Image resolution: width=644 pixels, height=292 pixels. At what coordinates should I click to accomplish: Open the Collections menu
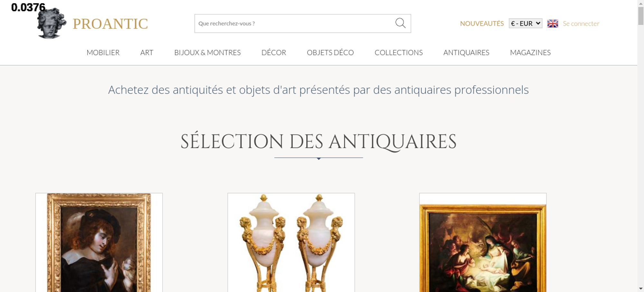point(399,52)
